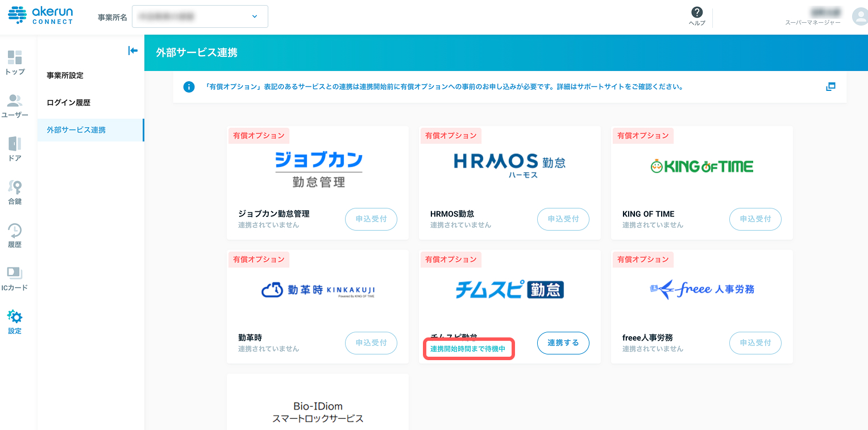This screenshot has width=868, height=430.
Task: Open ユーザー section in sidebar
Action: click(15, 106)
